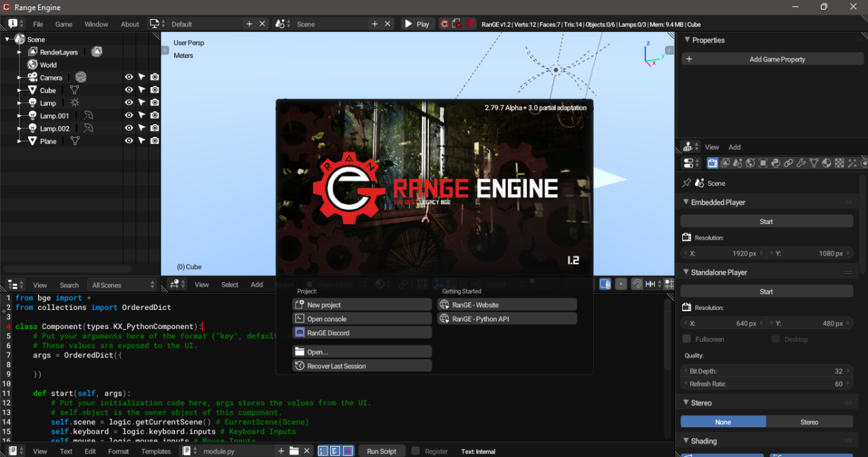This screenshot has width=868, height=457.
Task: Open a text file via folder icon
Action: [x=294, y=451]
